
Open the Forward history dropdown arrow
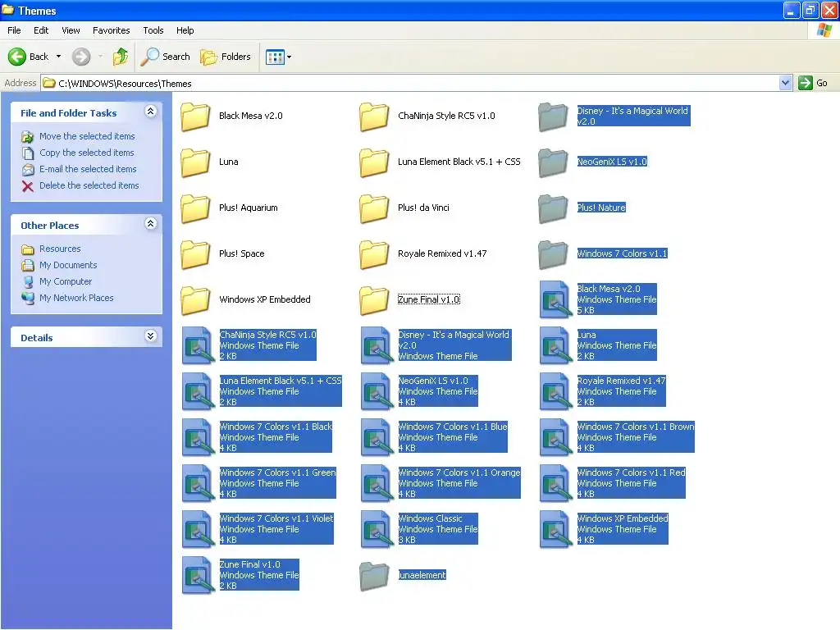tap(99, 57)
